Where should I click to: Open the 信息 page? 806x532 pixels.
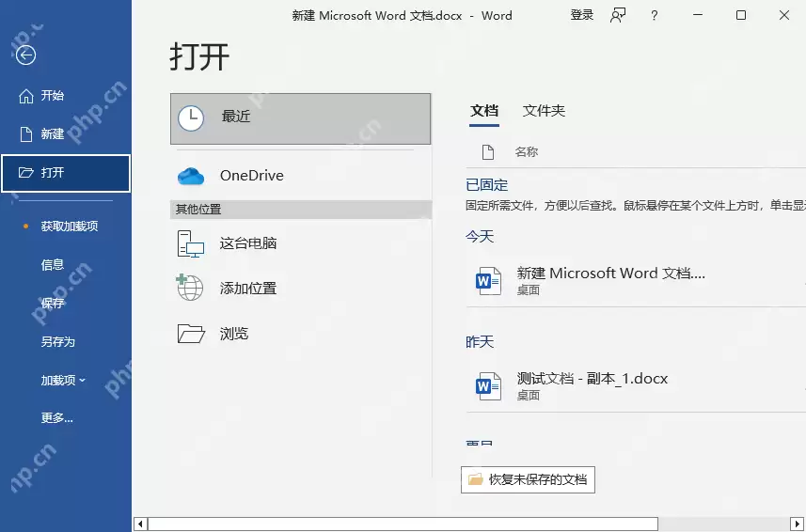65,264
